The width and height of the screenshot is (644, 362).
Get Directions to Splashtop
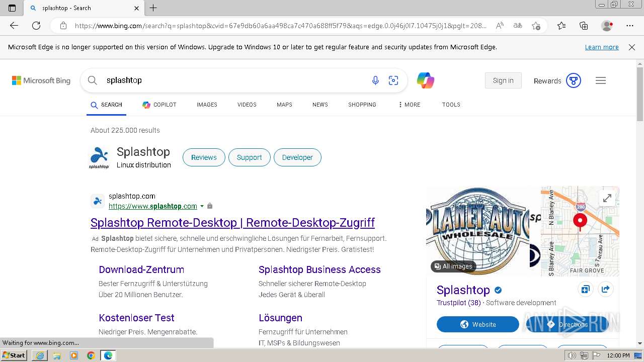tap(568, 324)
